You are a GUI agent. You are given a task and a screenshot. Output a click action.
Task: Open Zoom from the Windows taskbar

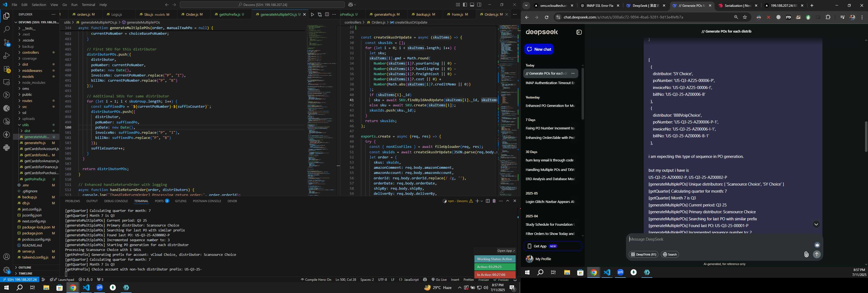(x=100, y=288)
